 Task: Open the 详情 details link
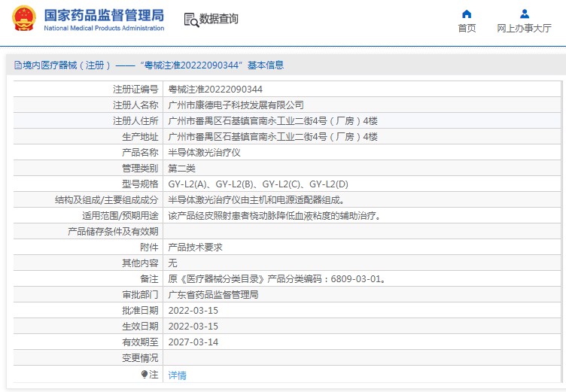click(177, 375)
